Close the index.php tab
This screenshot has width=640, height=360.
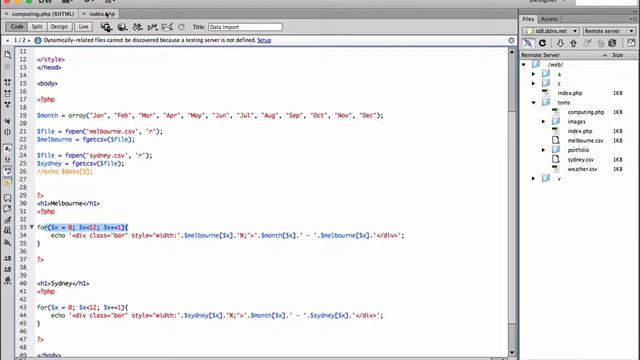point(84,14)
